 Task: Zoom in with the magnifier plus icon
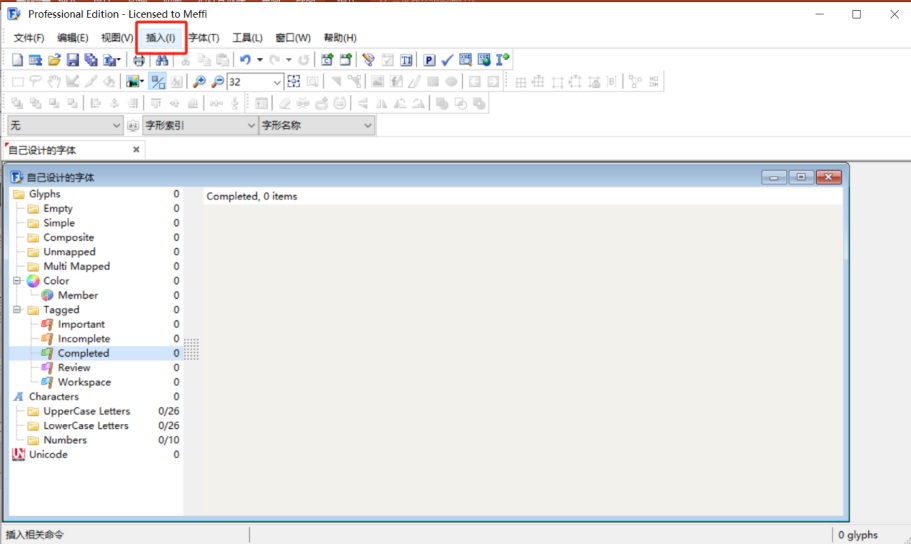pyautogui.click(x=199, y=81)
